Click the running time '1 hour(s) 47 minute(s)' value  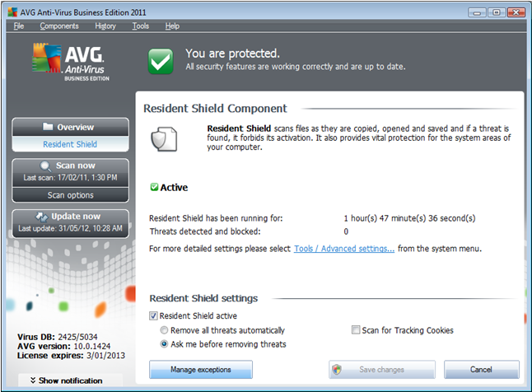[409, 218]
